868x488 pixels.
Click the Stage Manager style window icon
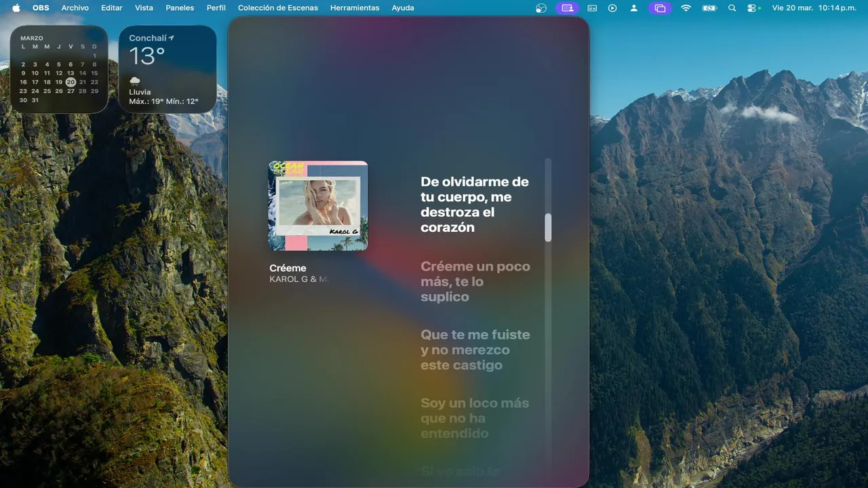pyautogui.click(x=592, y=8)
